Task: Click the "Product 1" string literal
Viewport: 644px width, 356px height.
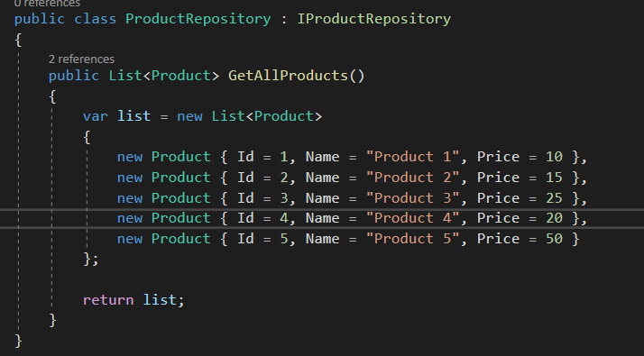Action: (x=412, y=157)
